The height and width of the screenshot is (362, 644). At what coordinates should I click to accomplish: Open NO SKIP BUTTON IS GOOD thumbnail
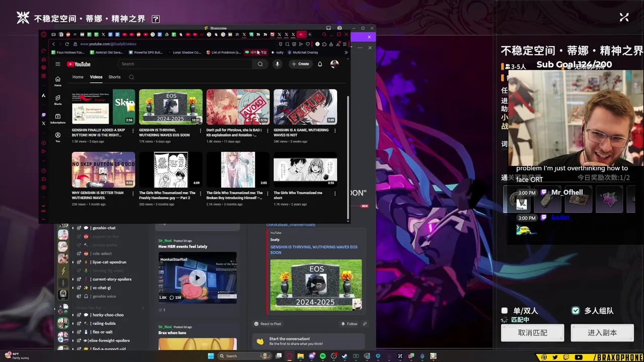(104, 169)
